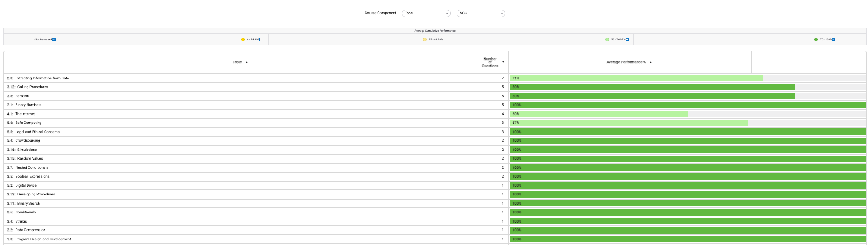Select topic 3.8: Iteration

(18, 96)
